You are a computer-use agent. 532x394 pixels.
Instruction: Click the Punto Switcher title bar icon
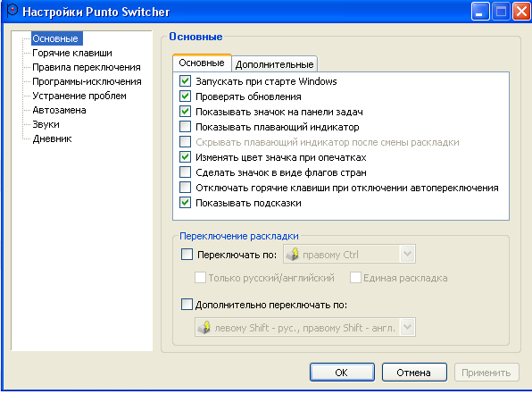click(12, 11)
